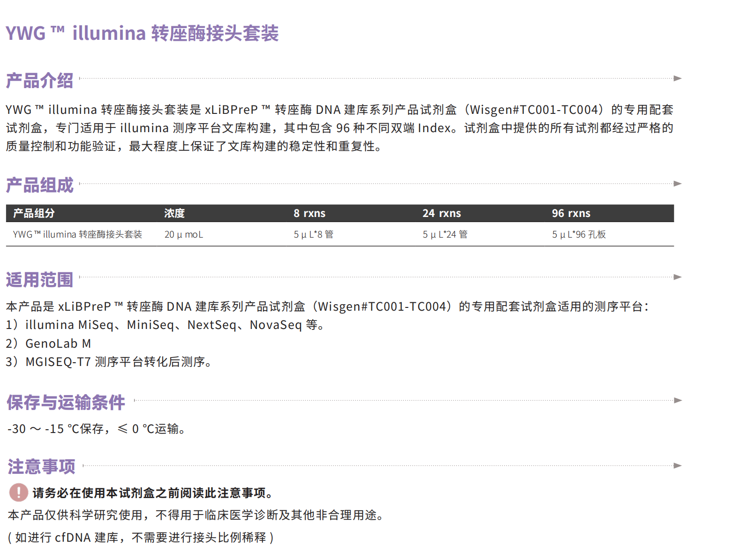Click the cell '5 μ L*96 孔板'
Viewport: 741px width, 560px height.
tap(579, 234)
